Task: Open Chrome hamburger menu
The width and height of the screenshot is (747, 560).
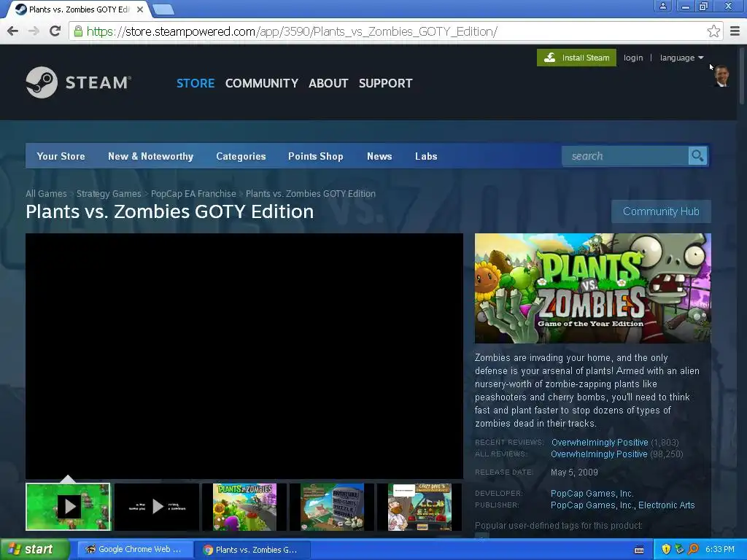Action: pos(735,31)
